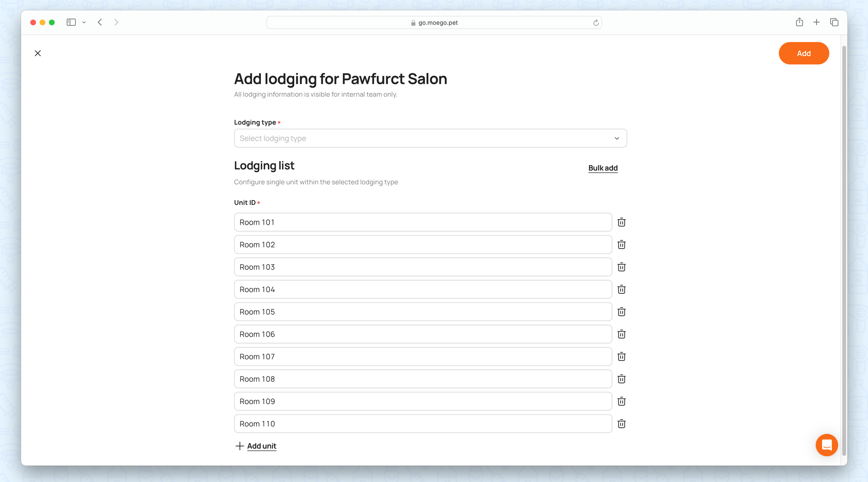Close the add lodging page
The image size is (868, 482).
tap(38, 53)
